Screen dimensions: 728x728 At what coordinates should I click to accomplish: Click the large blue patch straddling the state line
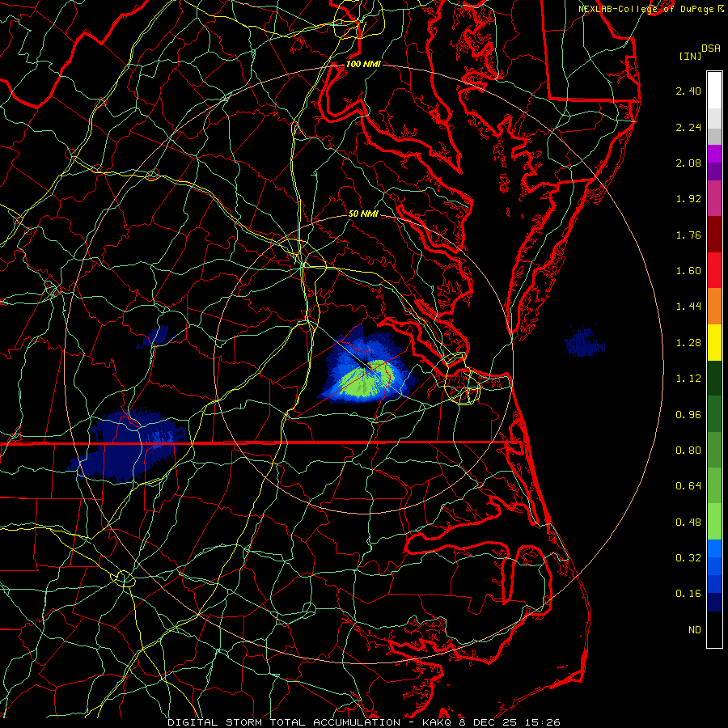pyautogui.click(x=128, y=446)
